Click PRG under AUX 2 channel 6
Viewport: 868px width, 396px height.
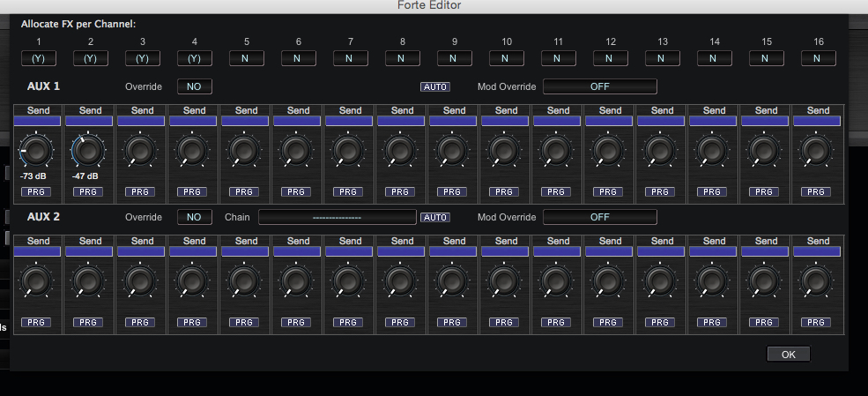296,322
